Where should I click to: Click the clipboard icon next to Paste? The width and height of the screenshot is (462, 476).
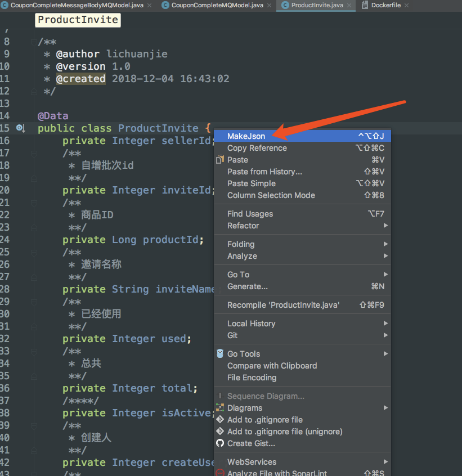[x=220, y=160]
